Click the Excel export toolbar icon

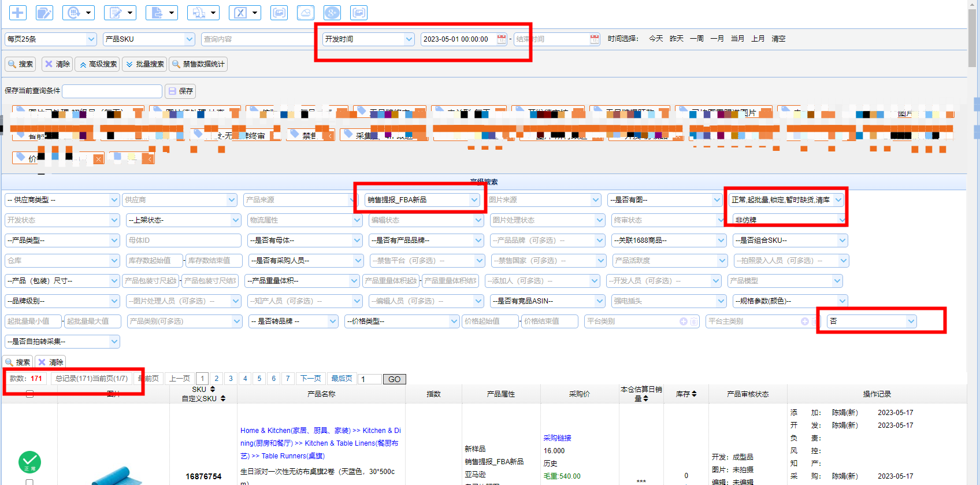246,13
